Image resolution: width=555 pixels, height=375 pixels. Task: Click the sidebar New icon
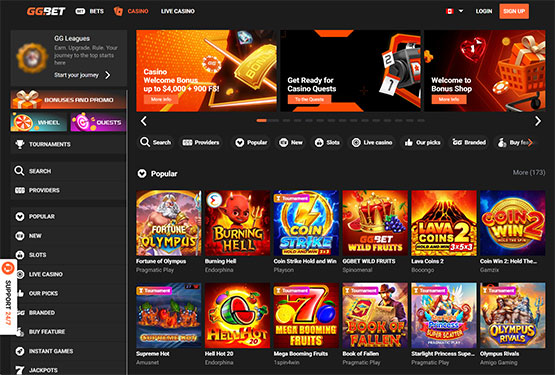[x=20, y=235]
